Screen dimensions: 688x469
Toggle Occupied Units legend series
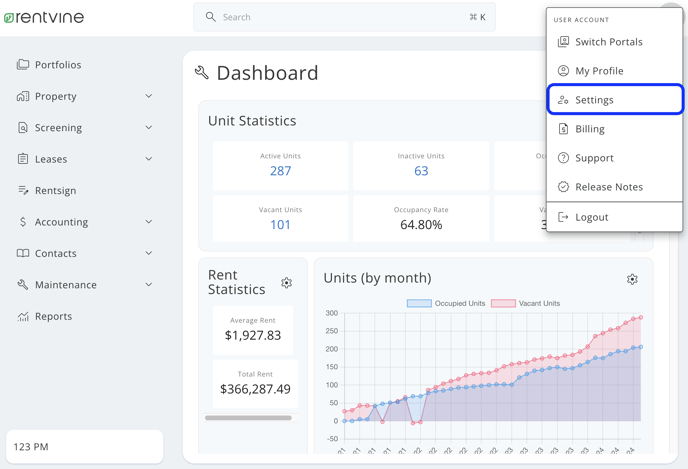point(446,303)
